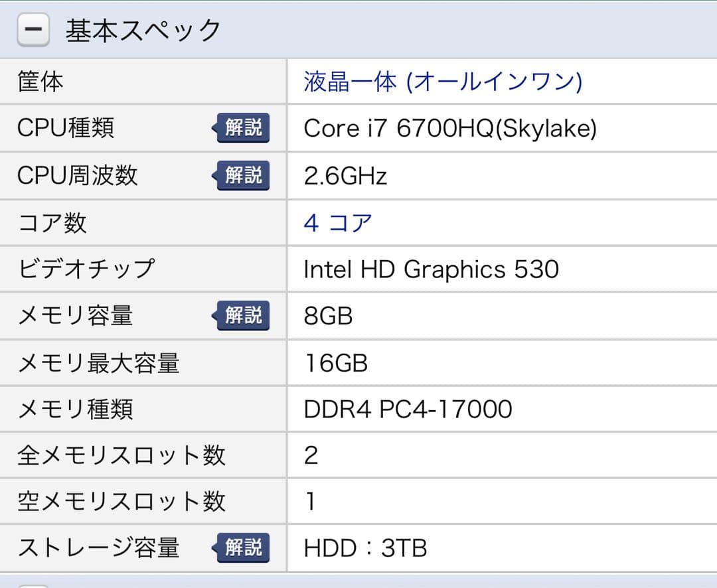
Task: Collapse the spec table header panel
Action: click(33, 29)
